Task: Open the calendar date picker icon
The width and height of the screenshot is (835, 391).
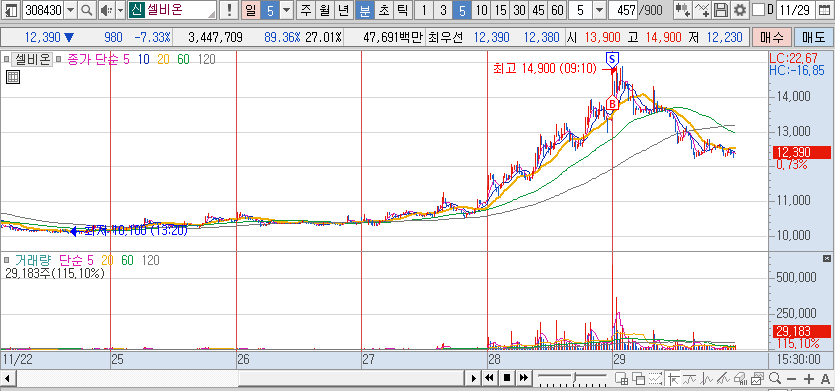Action: click(825, 10)
